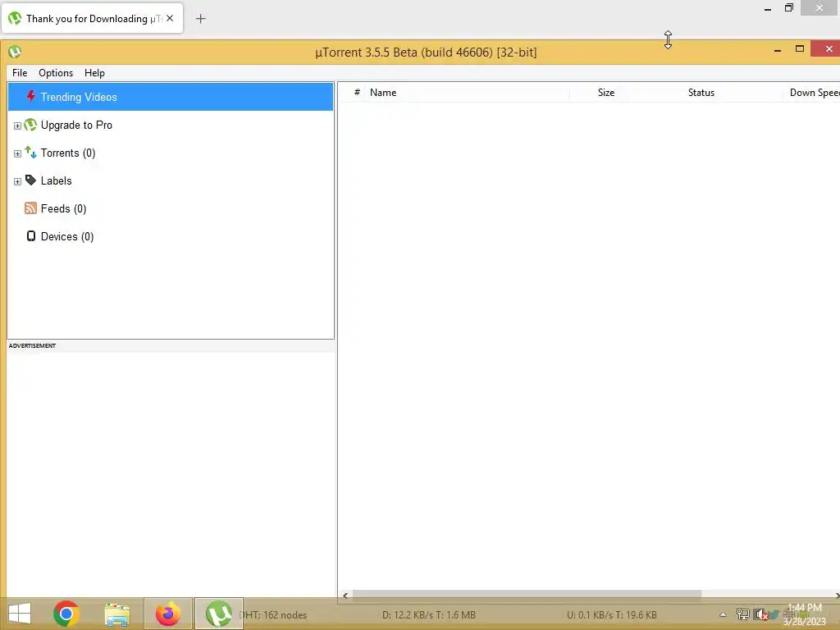The height and width of the screenshot is (630, 840).
Task: Click the download speed status D: 12.2 KB/s
Action: [429, 615]
